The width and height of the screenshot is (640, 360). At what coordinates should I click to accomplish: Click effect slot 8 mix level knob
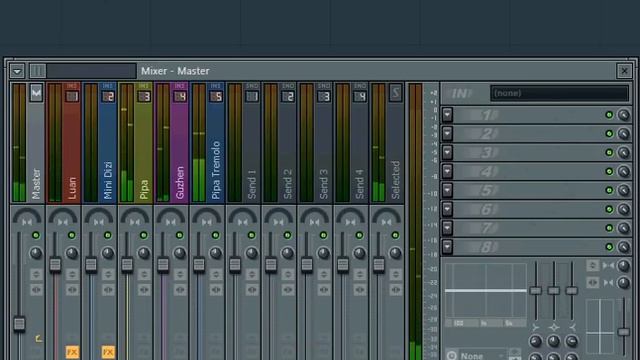coord(623,247)
